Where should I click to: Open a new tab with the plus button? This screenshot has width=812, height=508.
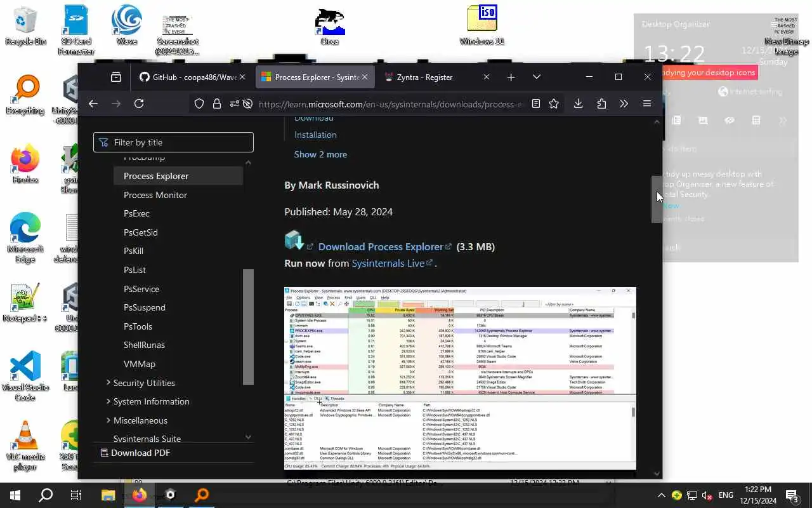pos(511,77)
